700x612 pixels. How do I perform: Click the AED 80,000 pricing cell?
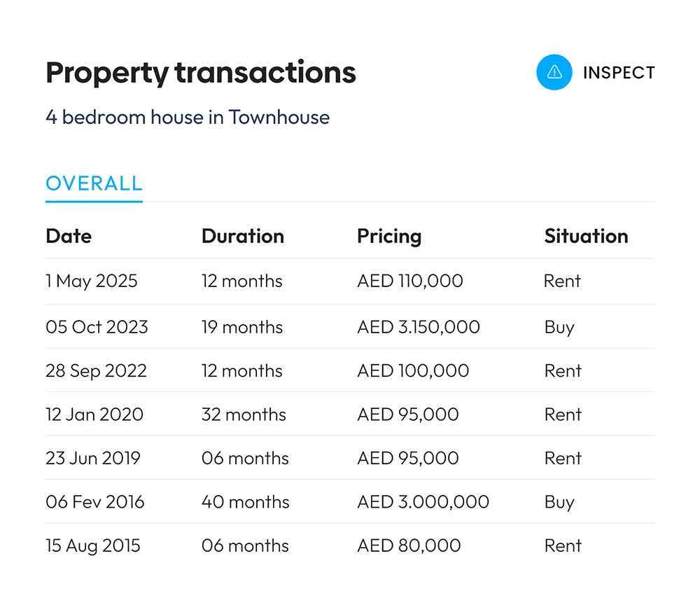coord(409,546)
